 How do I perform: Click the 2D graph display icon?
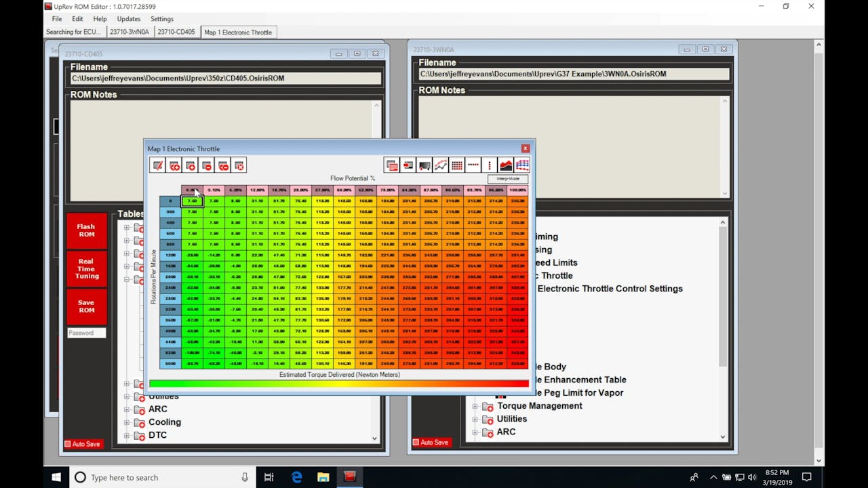505,165
